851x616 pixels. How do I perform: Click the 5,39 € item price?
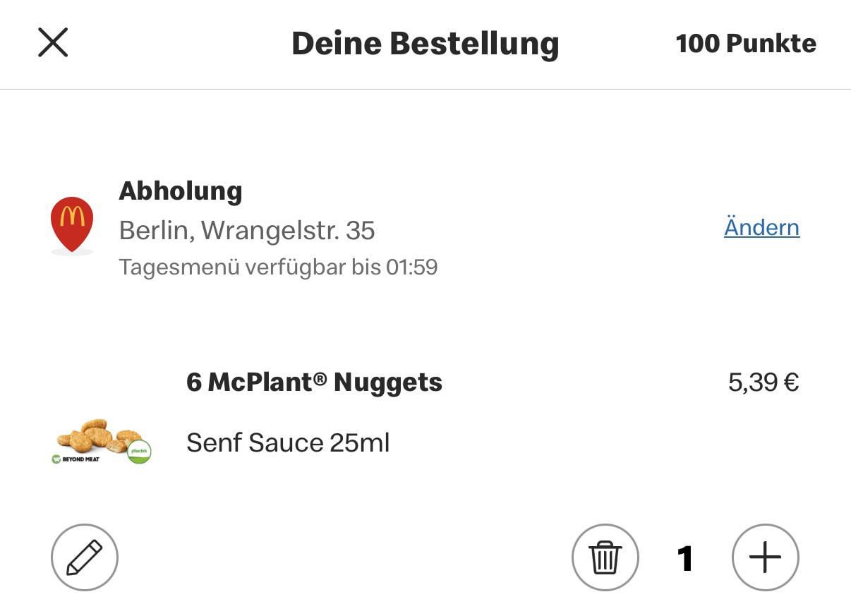(763, 382)
